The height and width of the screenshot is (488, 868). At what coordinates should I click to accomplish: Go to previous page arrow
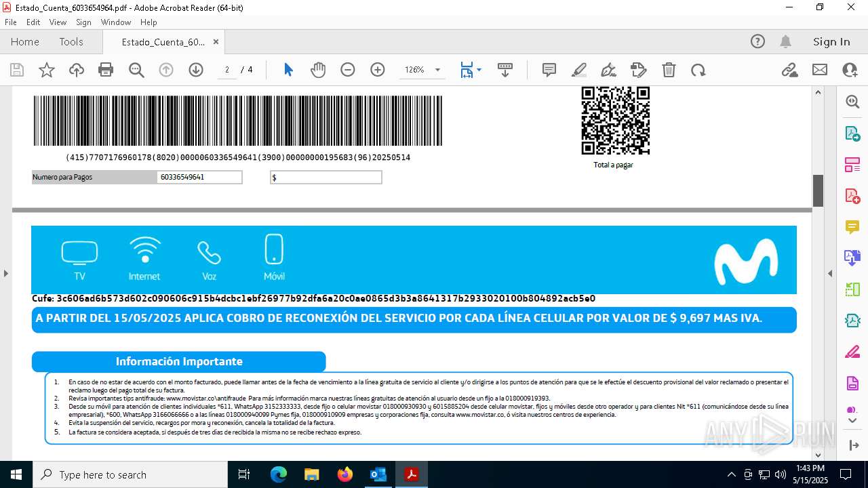(166, 70)
